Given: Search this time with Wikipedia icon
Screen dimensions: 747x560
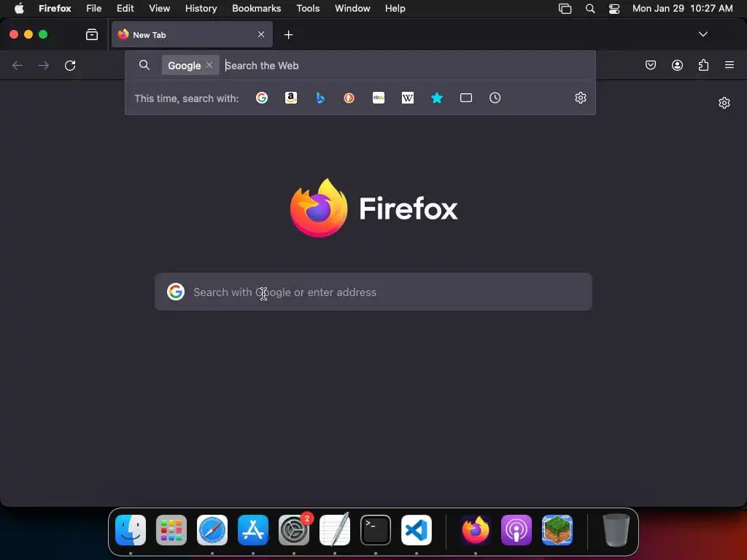Looking at the screenshot, I should 407,98.
